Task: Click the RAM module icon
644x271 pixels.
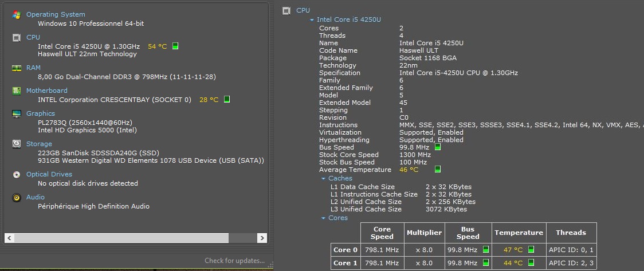Action: point(17,68)
